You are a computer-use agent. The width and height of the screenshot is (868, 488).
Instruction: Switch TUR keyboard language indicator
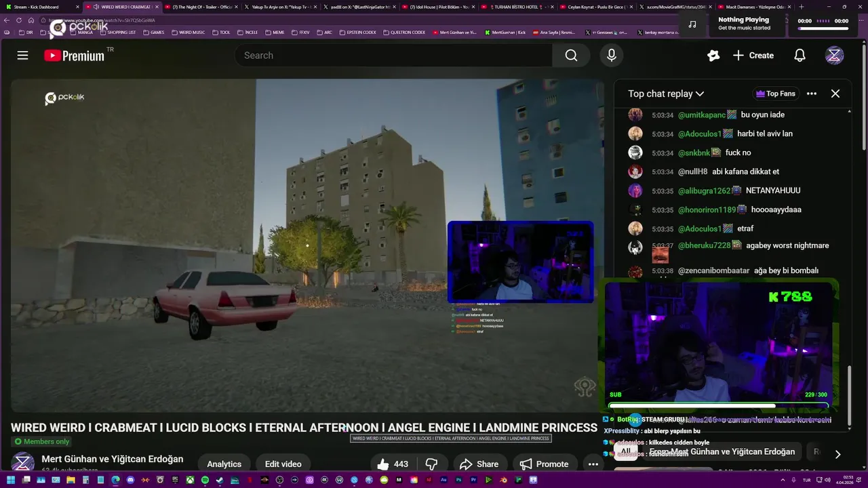click(x=807, y=480)
